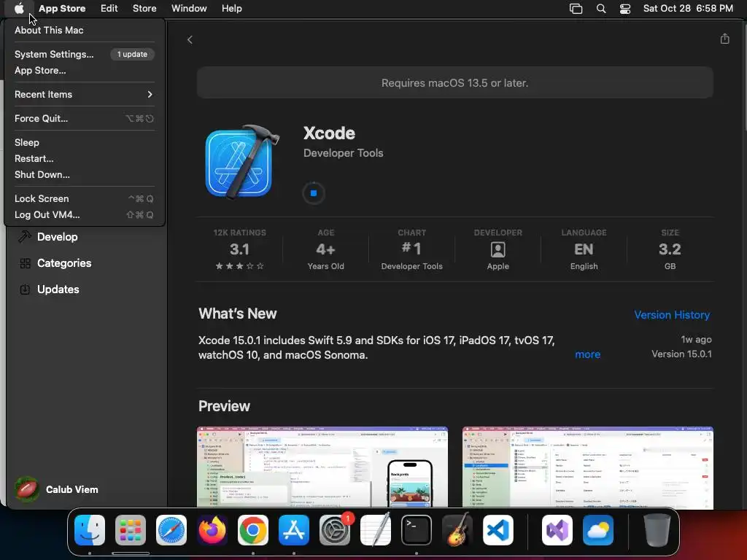747x560 pixels.
Task: Select About This Mac
Action: [x=85, y=30]
